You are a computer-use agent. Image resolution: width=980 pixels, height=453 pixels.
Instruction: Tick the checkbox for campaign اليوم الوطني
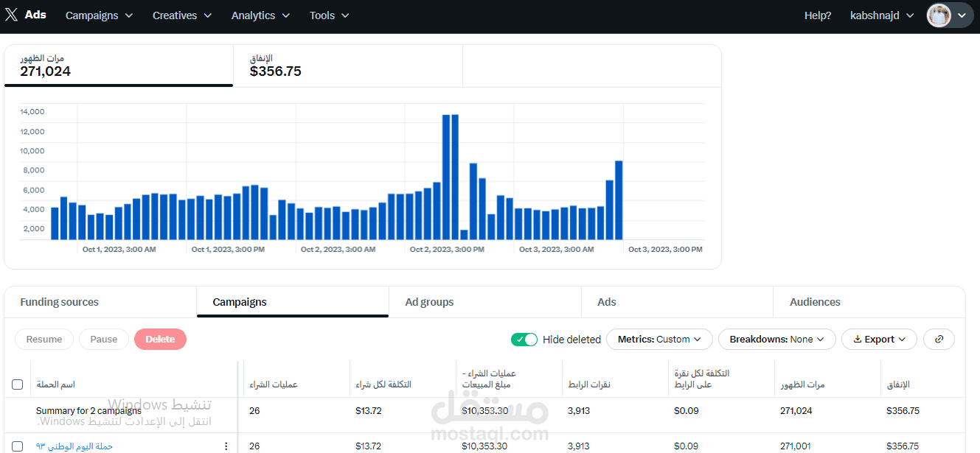click(18, 446)
